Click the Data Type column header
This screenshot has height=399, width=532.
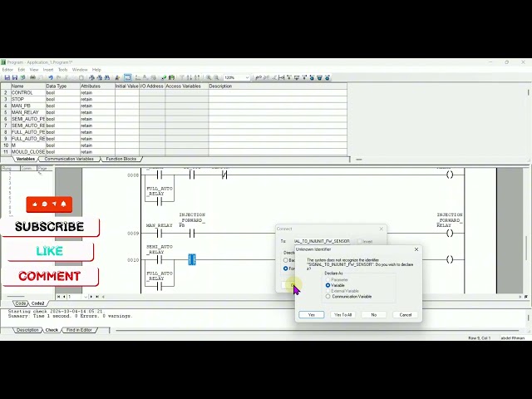(63, 86)
